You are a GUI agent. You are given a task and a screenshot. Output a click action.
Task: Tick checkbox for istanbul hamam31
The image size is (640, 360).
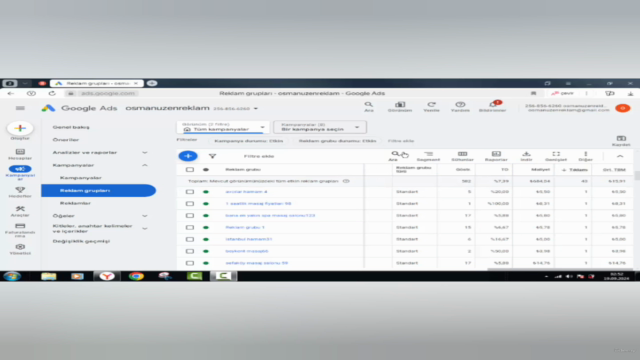click(190, 239)
